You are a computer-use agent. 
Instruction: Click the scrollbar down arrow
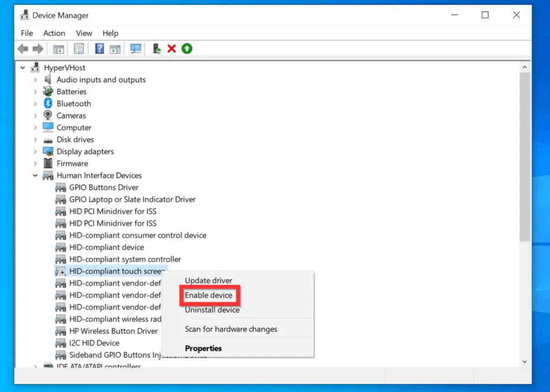click(x=525, y=361)
